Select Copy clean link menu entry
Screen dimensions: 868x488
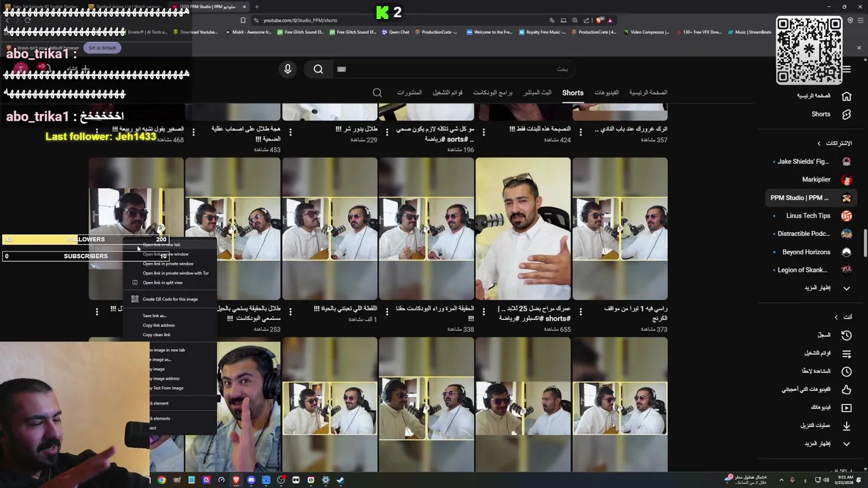[157, 335]
